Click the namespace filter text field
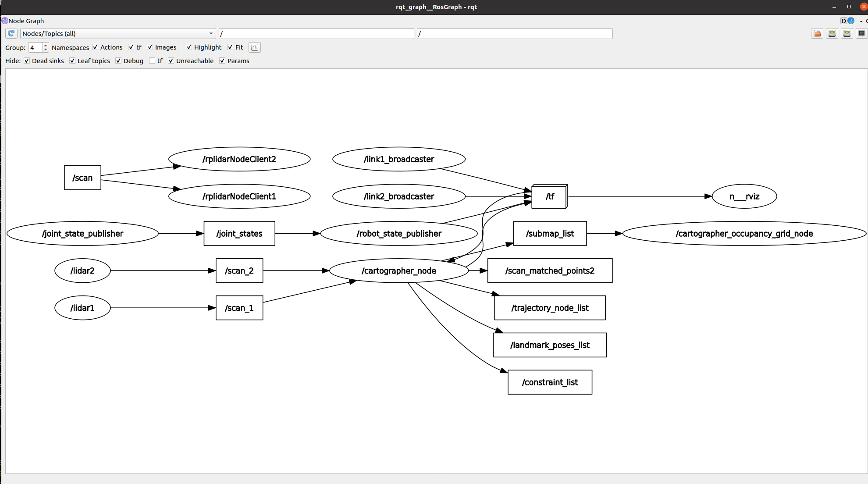 pos(316,33)
